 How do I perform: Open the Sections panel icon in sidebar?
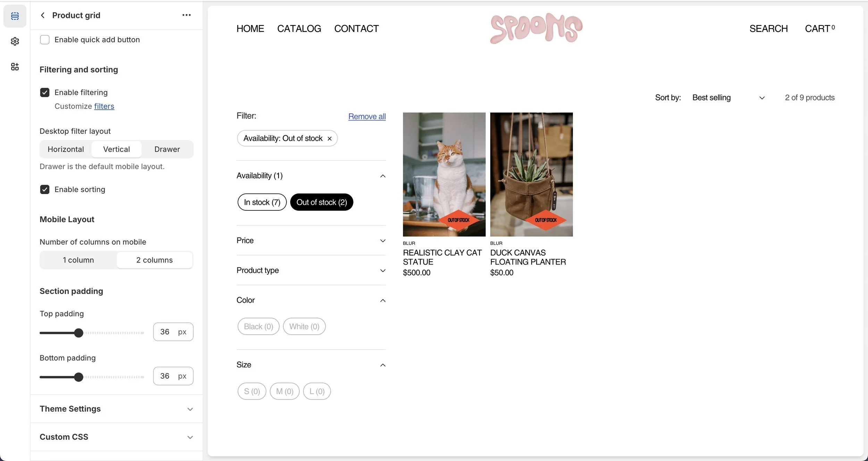coord(15,16)
